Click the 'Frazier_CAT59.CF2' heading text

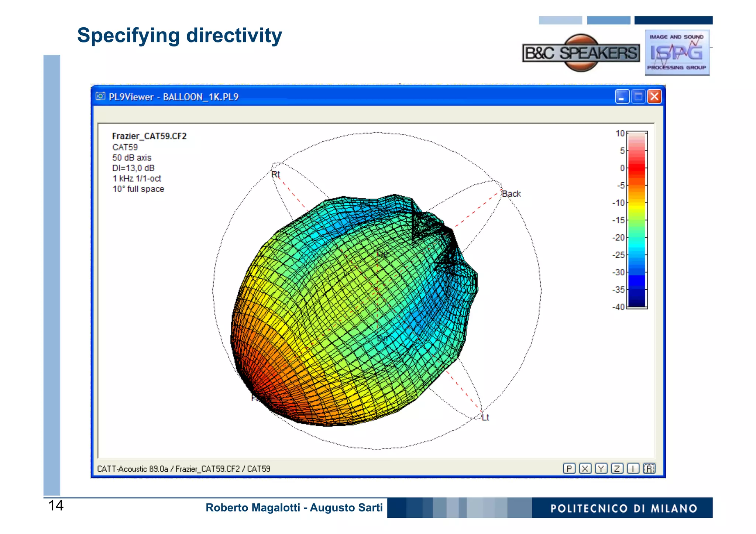[x=149, y=136]
